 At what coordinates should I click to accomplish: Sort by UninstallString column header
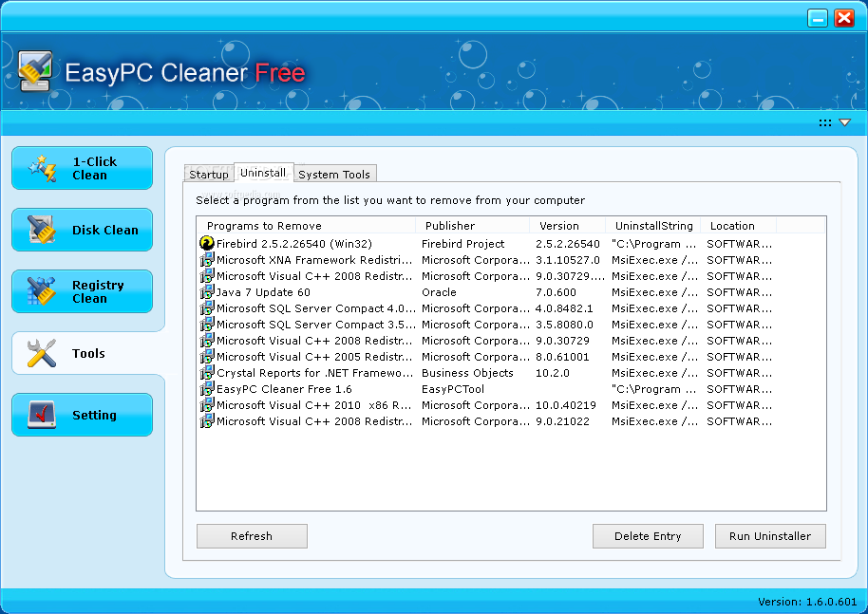point(653,226)
